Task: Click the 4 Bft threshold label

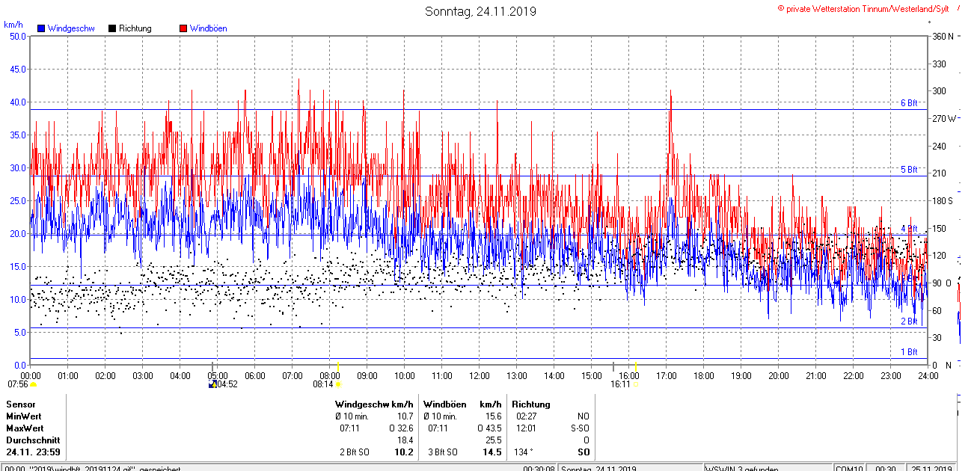Action: click(x=909, y=228)
